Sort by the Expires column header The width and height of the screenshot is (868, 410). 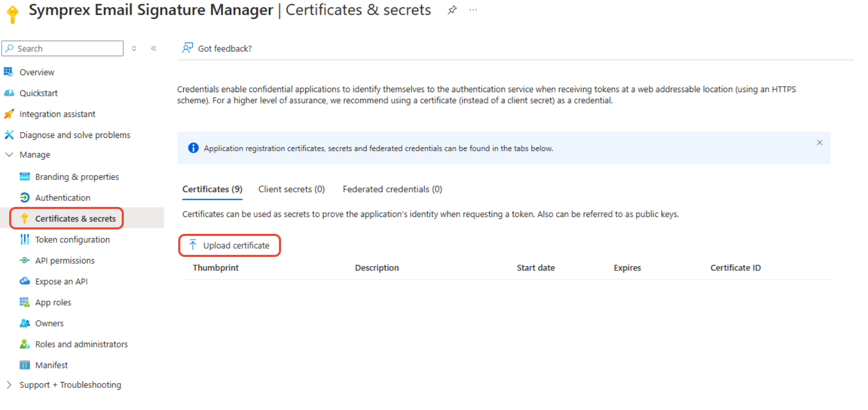(627, 268)
